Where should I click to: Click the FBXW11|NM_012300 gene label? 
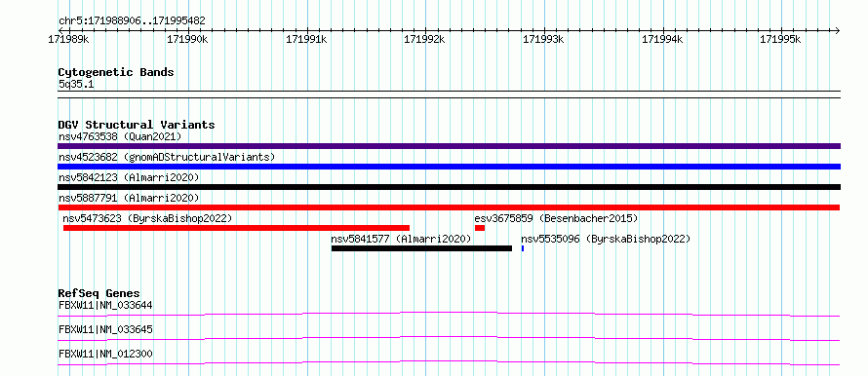[x=105, y=354]
